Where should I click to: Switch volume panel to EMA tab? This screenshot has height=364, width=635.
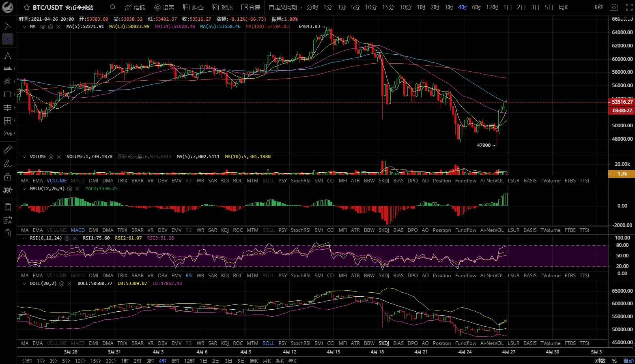pos(38,181)
